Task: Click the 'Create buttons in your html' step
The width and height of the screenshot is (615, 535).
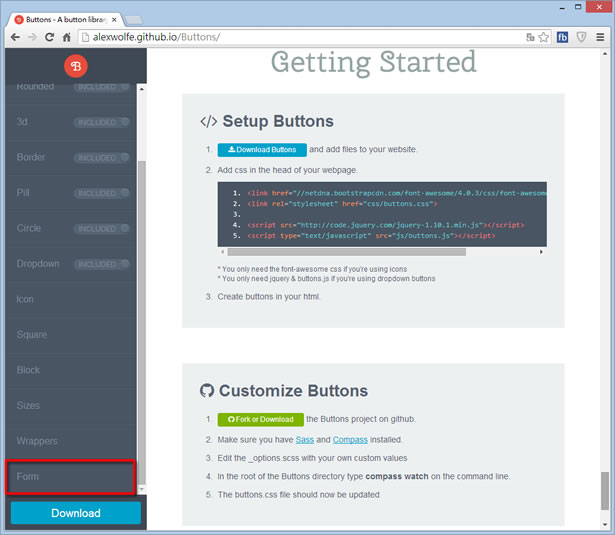Action: tap(269, 297)
